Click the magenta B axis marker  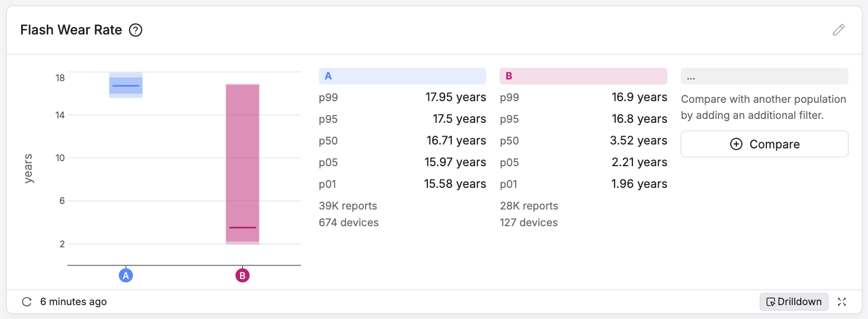click(x=242, y=275)
